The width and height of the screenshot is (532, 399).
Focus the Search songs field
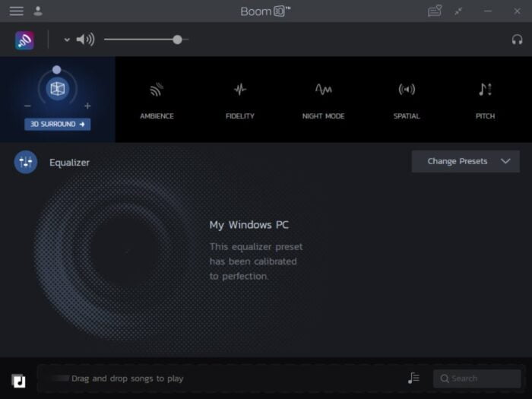tap(477, 378)
